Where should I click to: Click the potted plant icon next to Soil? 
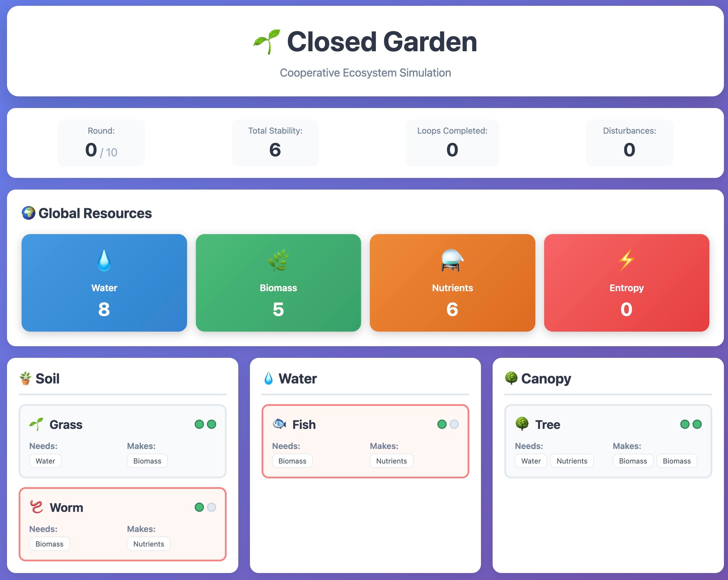coord(25,378)
